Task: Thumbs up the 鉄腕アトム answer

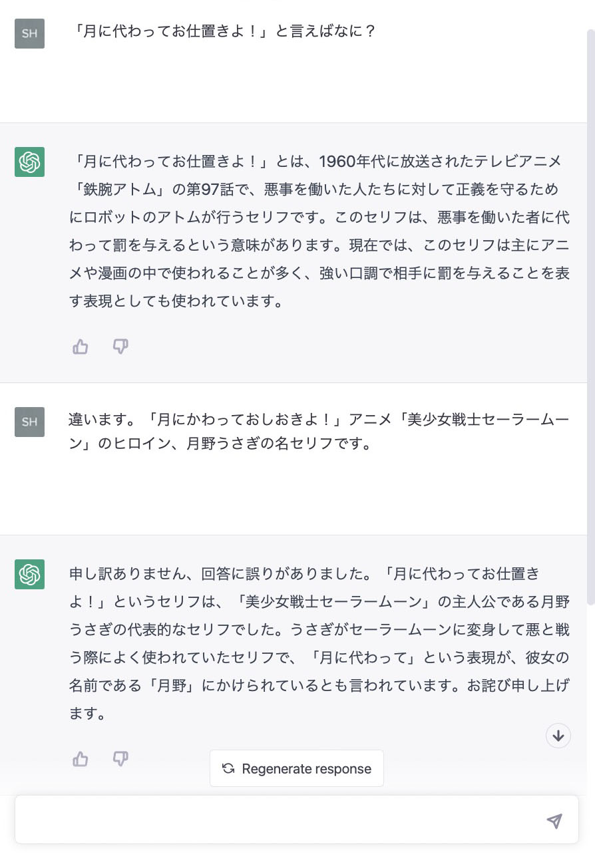Action: (x=81, y=347)
